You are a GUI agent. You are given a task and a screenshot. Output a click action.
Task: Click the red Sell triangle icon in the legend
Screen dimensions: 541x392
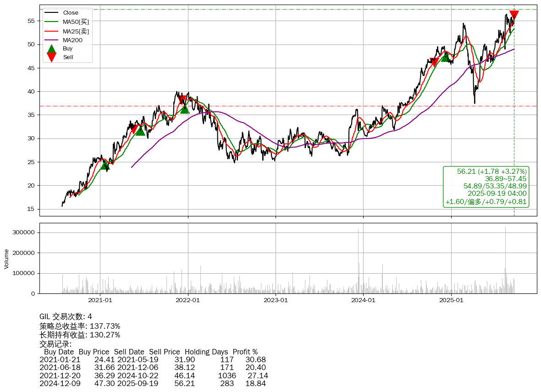click(x=52, y=57)
